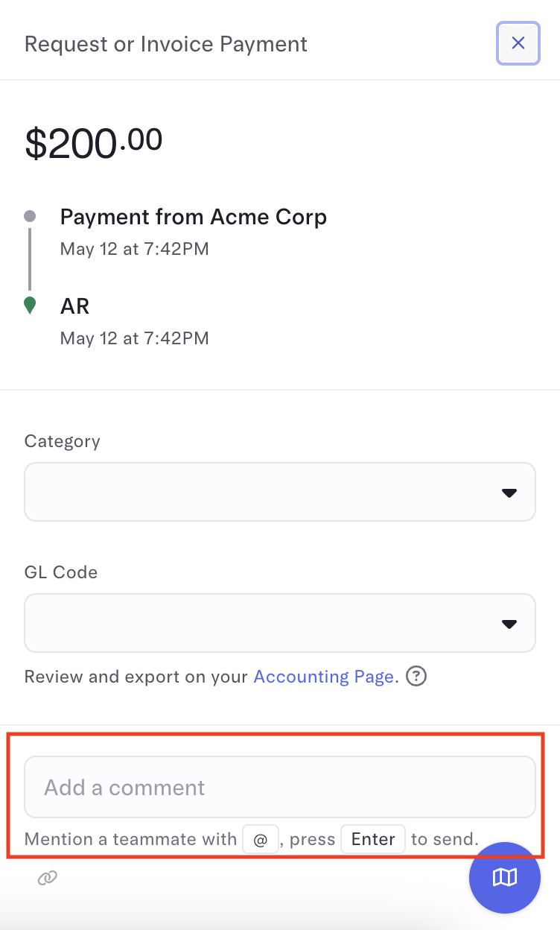Close the Request or Invoice Payment panel

pyautogui.click(x=518, y=43)
